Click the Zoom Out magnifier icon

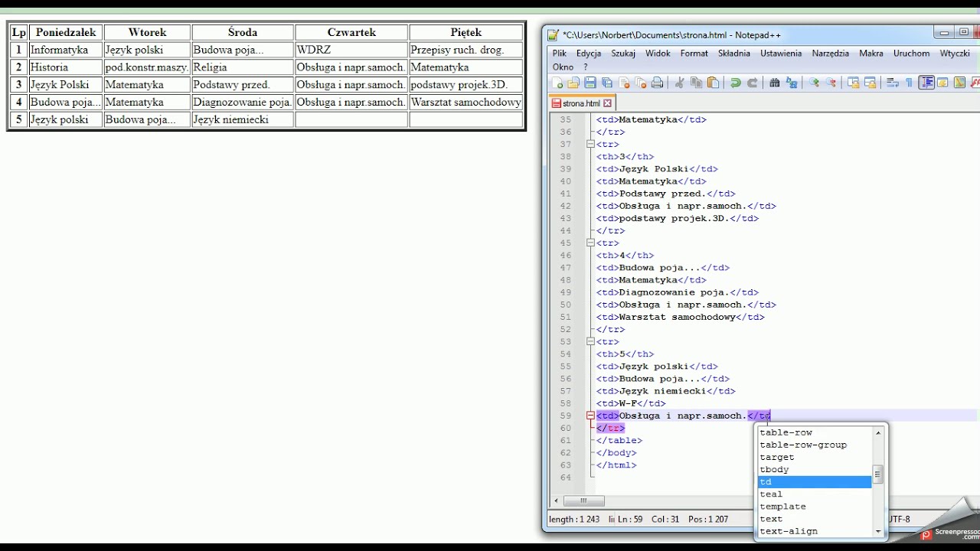(x=831, y=83)
